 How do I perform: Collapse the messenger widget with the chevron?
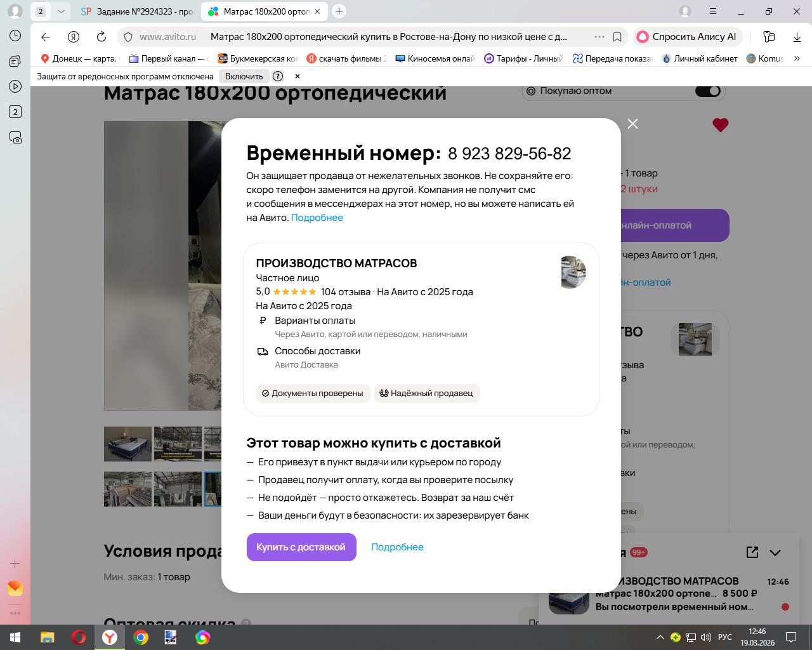tap(775, 552)
